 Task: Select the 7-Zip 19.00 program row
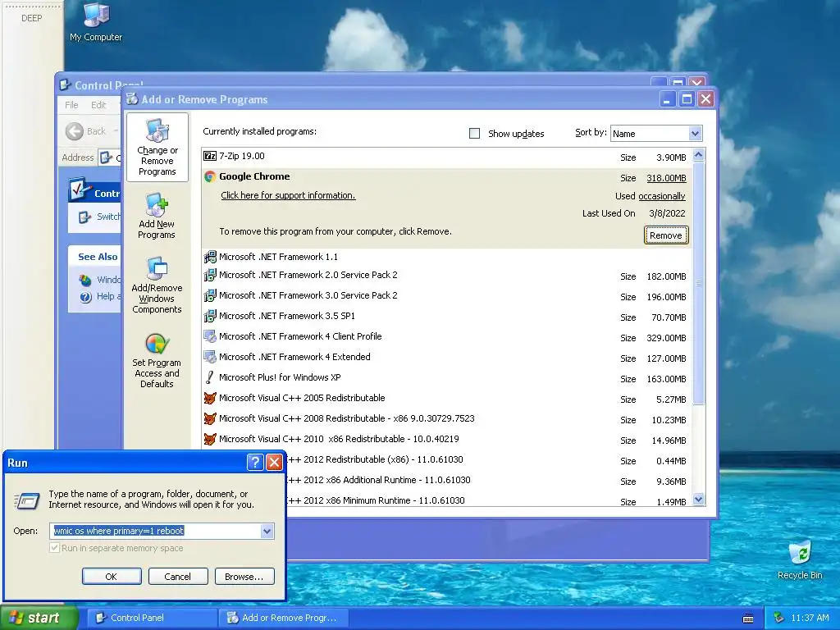click(x=445, y=157)
